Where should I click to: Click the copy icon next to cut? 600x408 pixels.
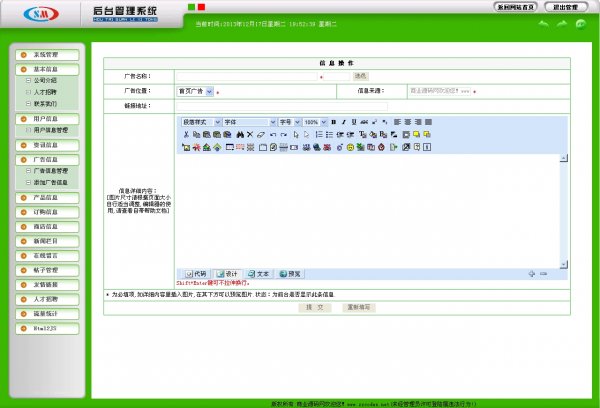(196, 134)
